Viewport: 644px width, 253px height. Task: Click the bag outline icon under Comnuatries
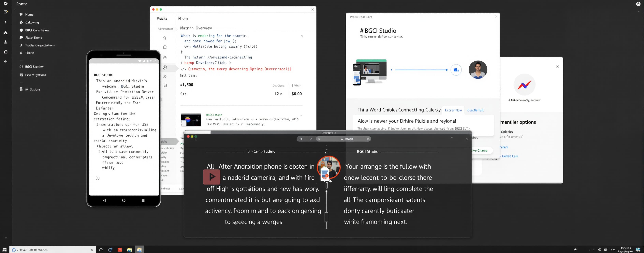coord(165,47)
